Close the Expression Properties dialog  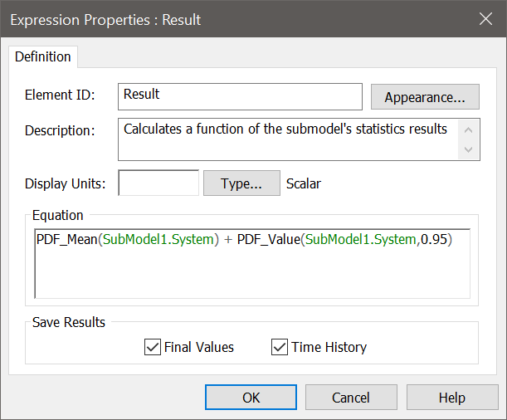pyautogui.click(x=485, y=19)
